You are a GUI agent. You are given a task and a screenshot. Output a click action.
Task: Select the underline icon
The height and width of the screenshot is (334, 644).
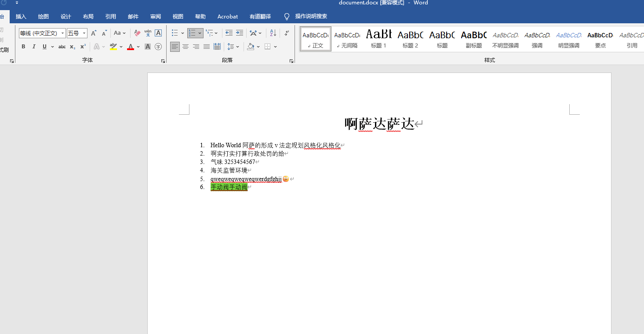45,46
